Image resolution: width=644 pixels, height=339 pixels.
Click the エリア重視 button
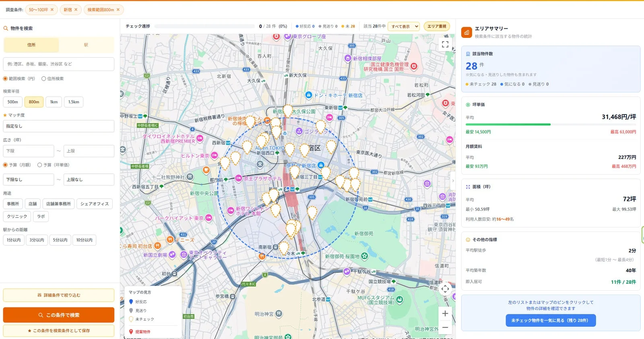pos(437,26)
